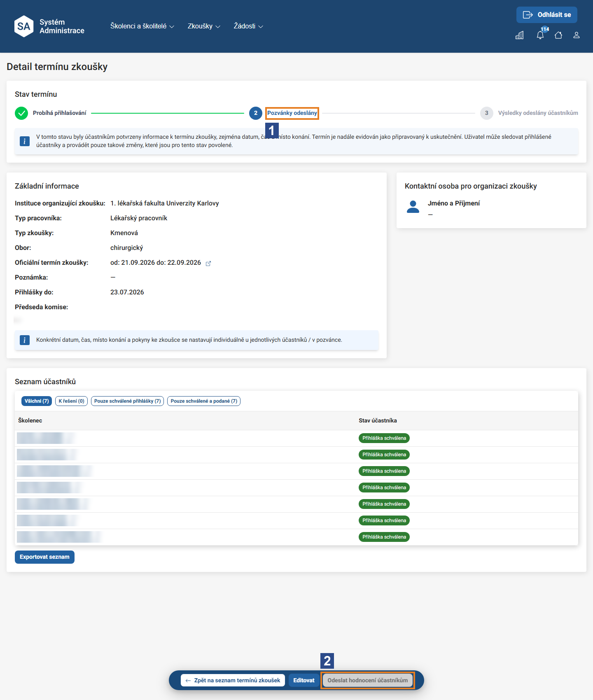The width and height of the screenshot is (593, 700).
Task: Open the notifications bell icon
Action: 540,35
